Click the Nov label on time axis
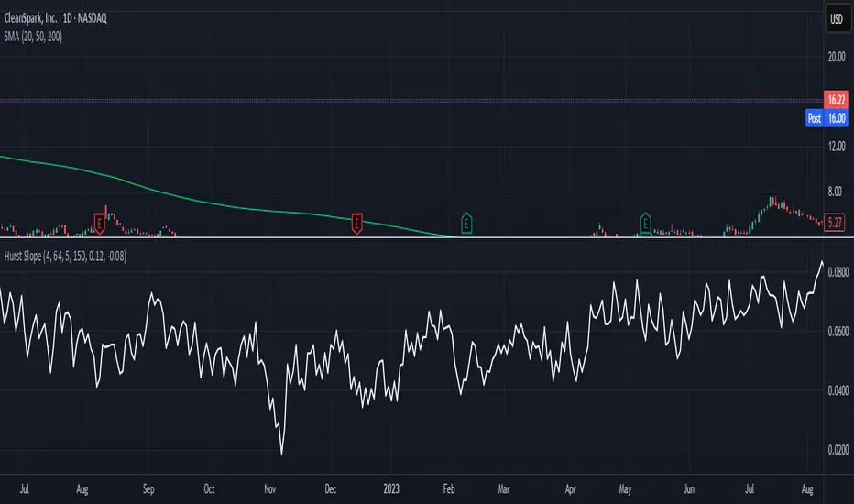This screenshot has height=504, width=854. pyautogui.click(x=270, y=488)
